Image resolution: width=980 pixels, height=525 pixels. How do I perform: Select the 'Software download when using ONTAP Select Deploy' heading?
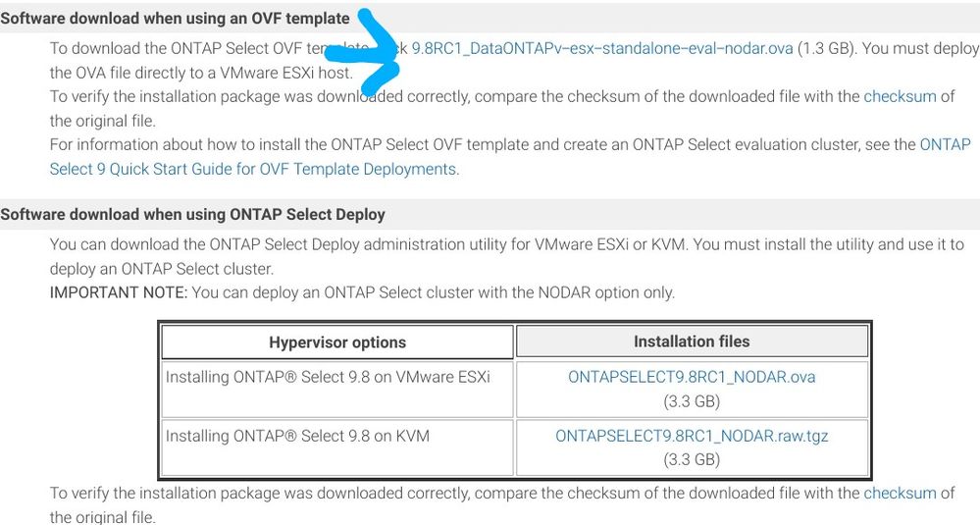coord(193,214)
